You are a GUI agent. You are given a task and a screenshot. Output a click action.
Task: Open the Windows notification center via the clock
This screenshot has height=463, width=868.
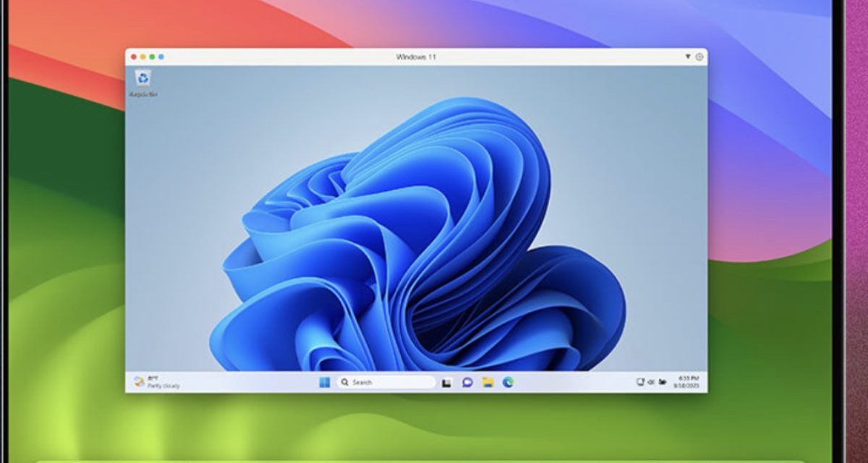click(x=687, y=381)
